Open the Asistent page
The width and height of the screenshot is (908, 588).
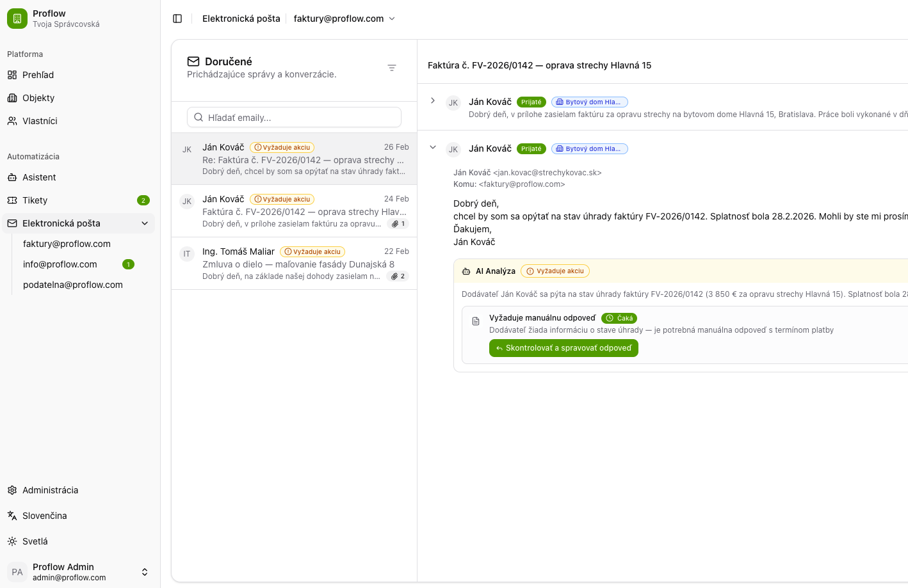[x=39, y=177]
